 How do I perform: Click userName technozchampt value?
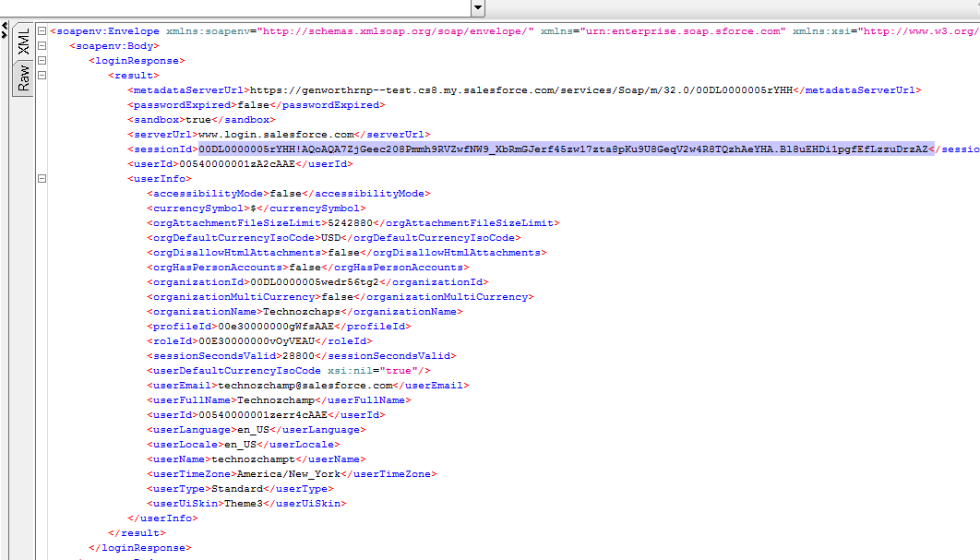[253, 459]
